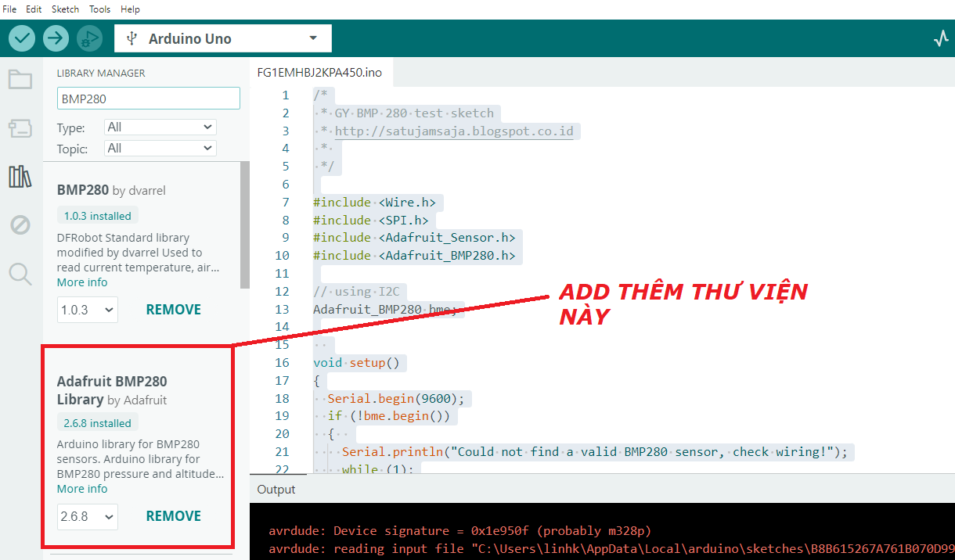This screenshot has width=955, height=560.
Task: Expand the Type filter dropdown
Action: (160, 127)
